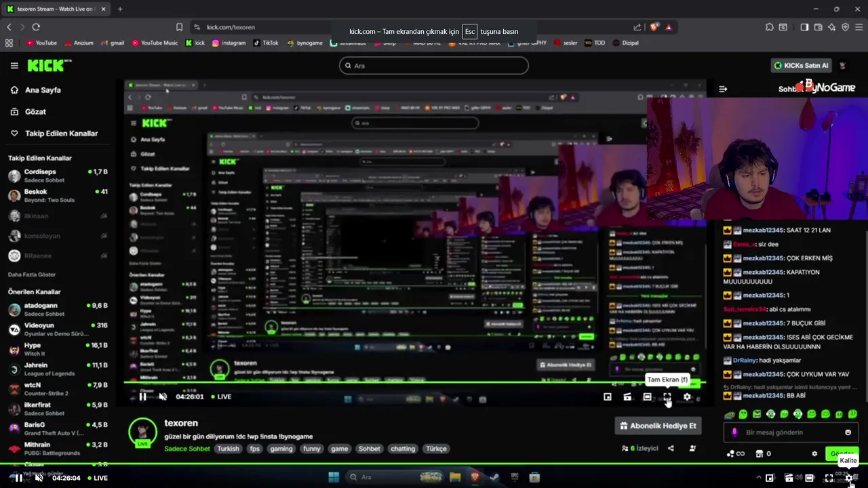This screenshot has height=488, width=868.
Task: Click texoren's profile avatar with LIVE badge
Action: (x=143, y=432)
